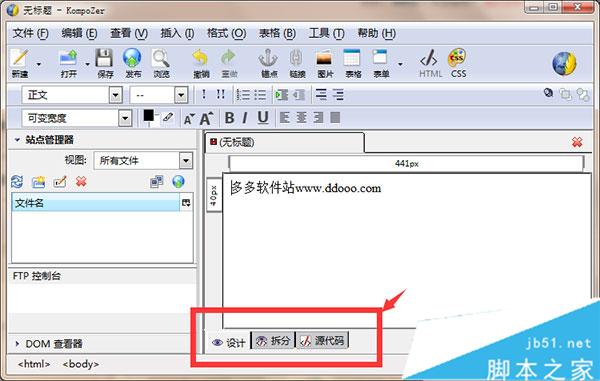The image size is (600, 381).
Task: Center align the text
Action: pyautogui.click(x=302, y=117)
